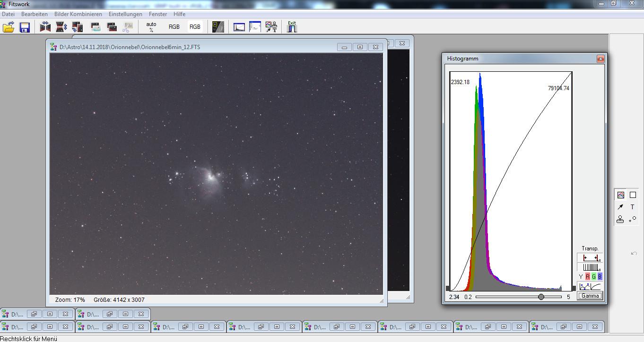This screenshot has width=644, height=342.
Task: Click the gamma slider handle in Histogramm
Action: [541, 297]
